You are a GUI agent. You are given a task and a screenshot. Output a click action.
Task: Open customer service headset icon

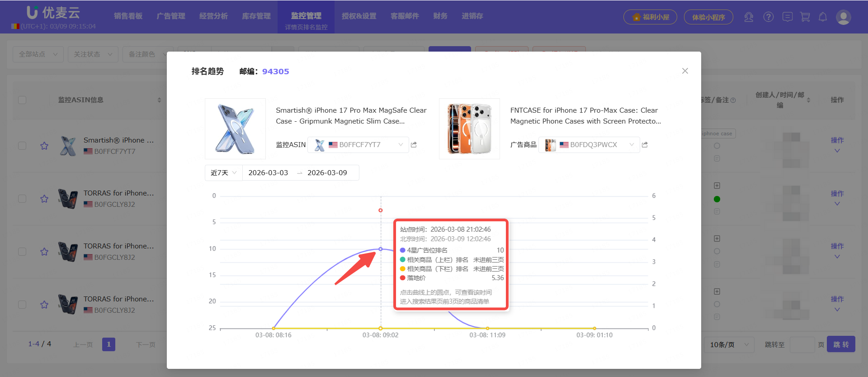[749, 17]
